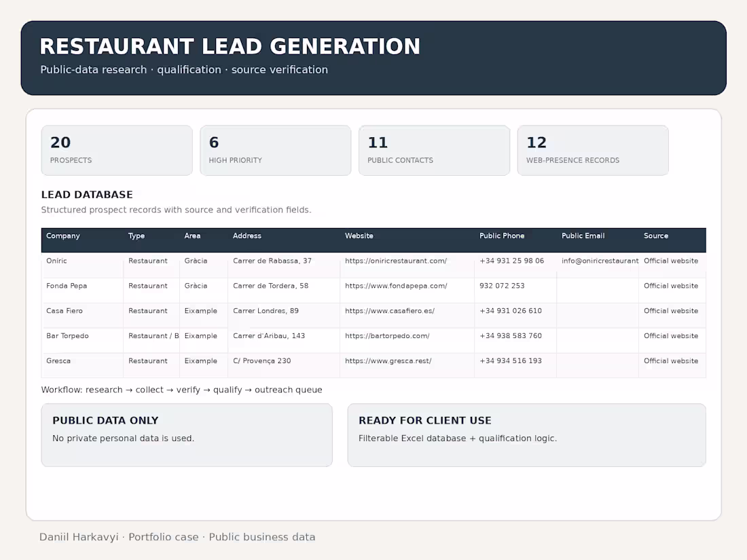
Task: Click the 11 Public Contacts stat card
Action: (434, 151)
